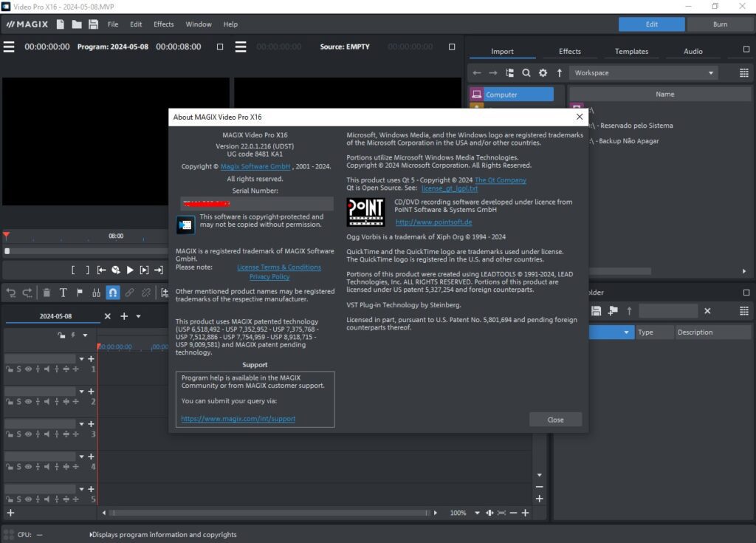The width and height of the screenshot is (756, 543).
Task: Select the Title text tool
Action: point(63,293)
